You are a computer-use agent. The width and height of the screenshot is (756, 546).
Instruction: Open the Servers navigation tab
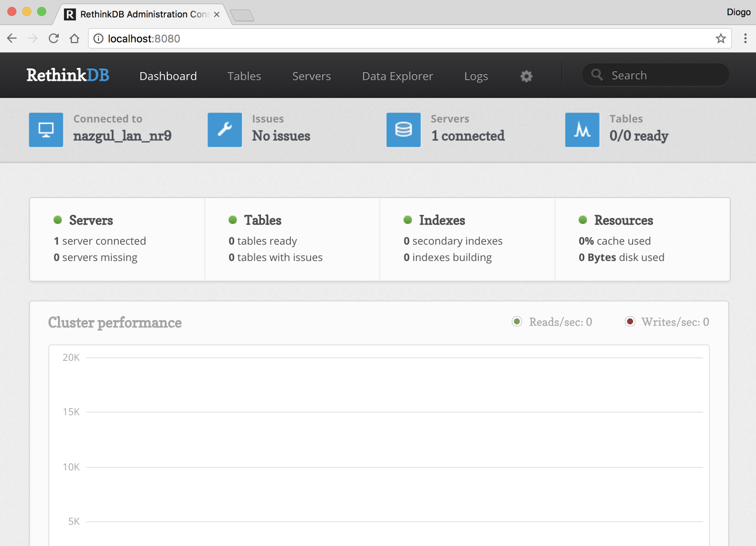pyautogui.click(x=311, y=76)
